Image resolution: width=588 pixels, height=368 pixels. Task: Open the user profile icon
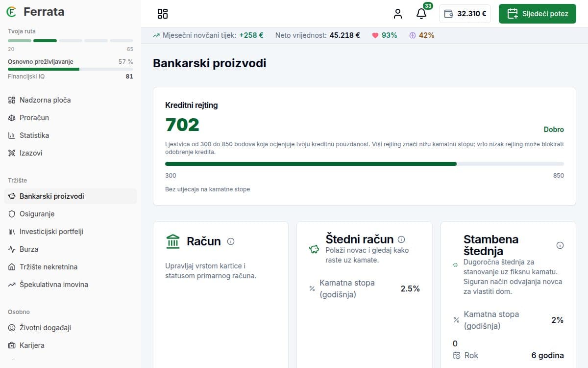(x=398, y=14)
